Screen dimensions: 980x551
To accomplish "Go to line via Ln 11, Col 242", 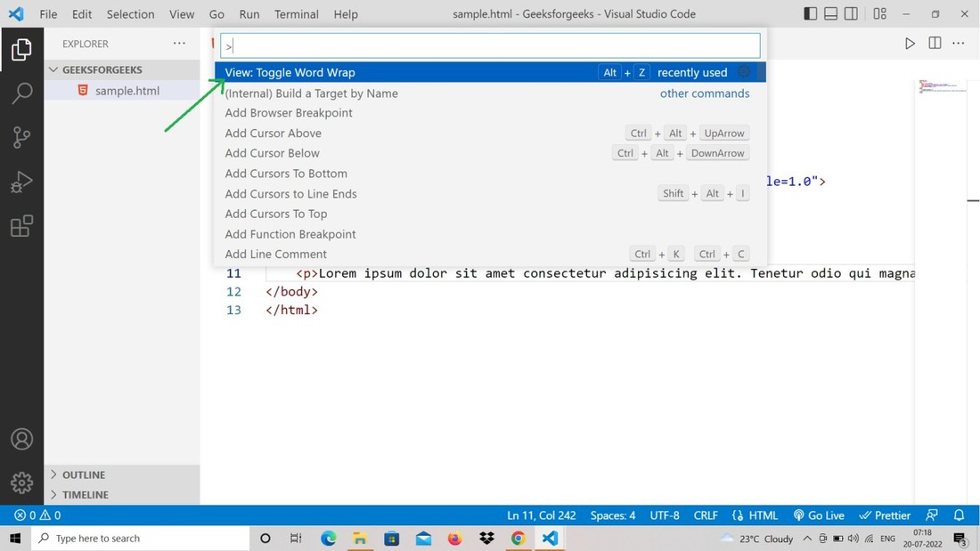I will click(x=542, y=515).
